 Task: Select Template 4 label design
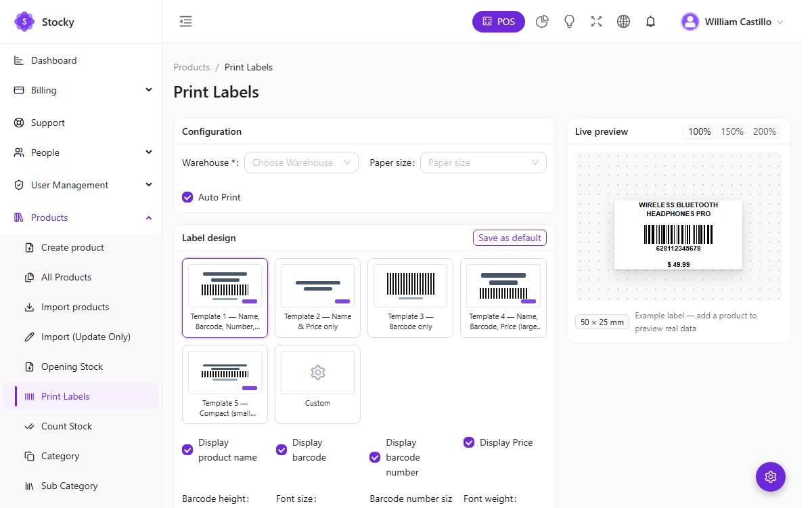pyautogui.click(x=503, y=297)
